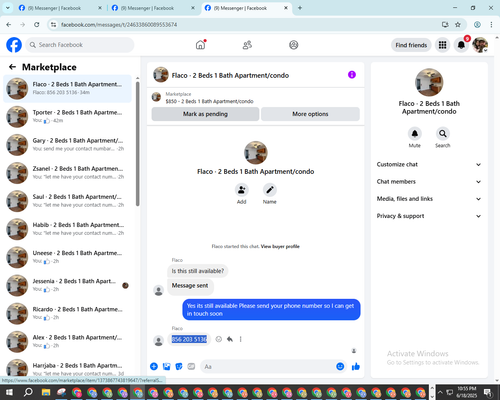
Task: Open the Friends icon in top navigation
Action: [x=247, y=45]
